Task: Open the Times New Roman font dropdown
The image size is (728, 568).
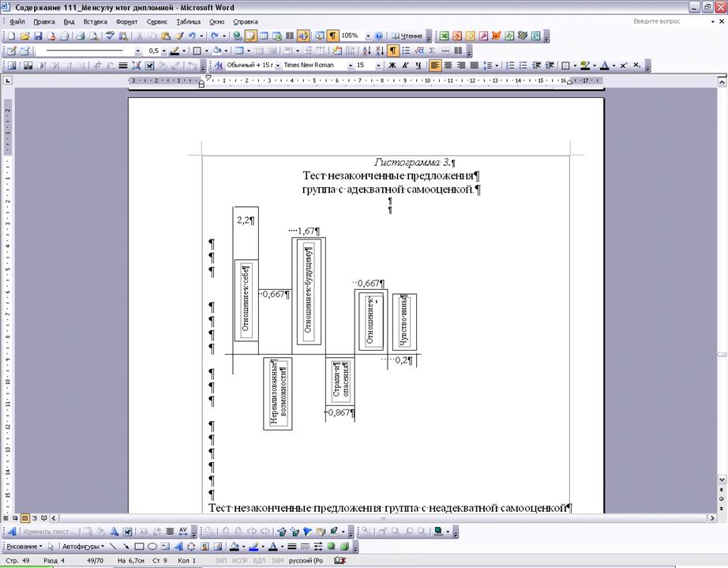Action: click(350, 66)
